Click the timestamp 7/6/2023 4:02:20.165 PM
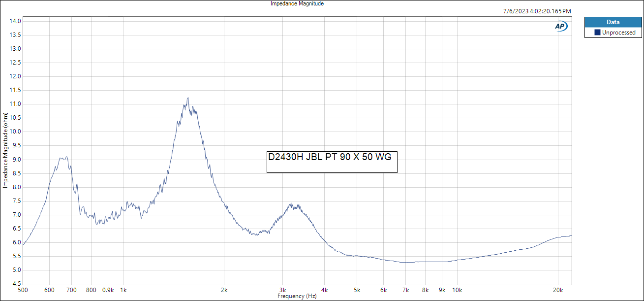644x301 pixels. point(537,11)
